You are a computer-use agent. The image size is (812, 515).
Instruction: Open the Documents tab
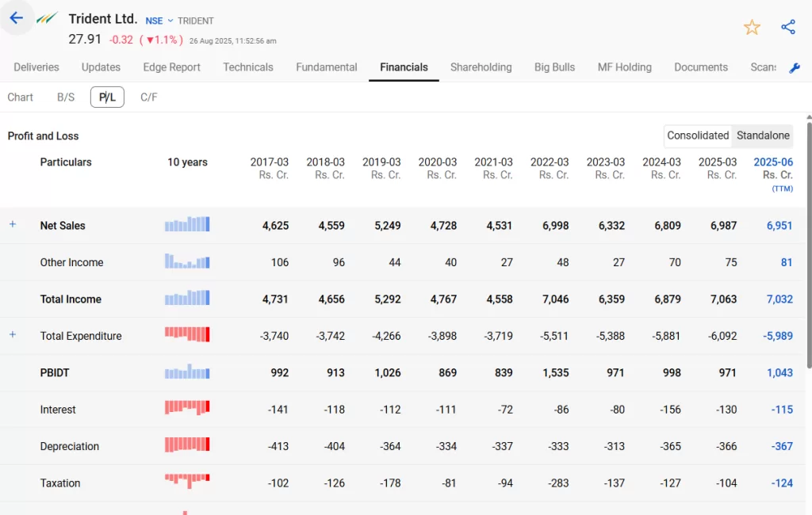701,67
